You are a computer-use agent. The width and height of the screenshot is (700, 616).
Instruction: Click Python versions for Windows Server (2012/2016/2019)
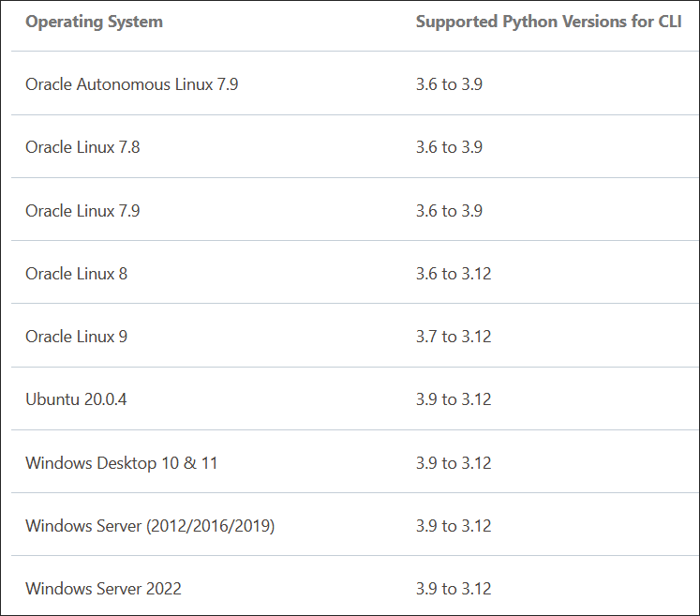pos(454,526)
